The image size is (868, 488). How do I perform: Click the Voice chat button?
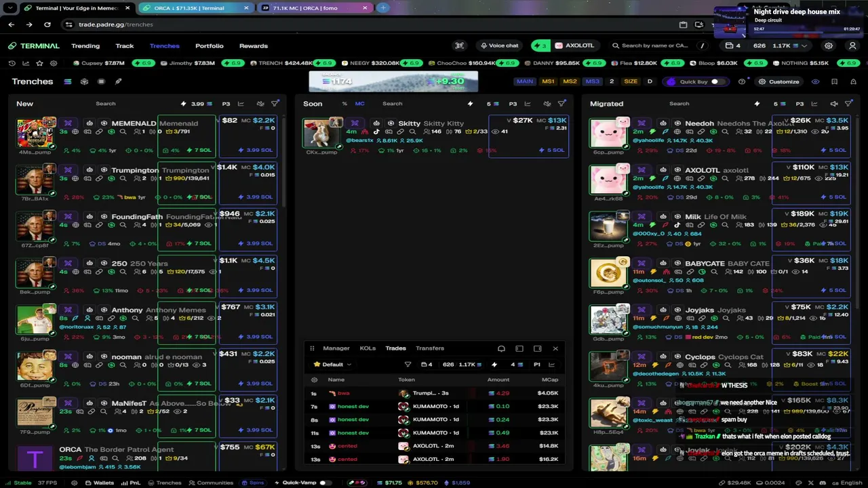499,45
